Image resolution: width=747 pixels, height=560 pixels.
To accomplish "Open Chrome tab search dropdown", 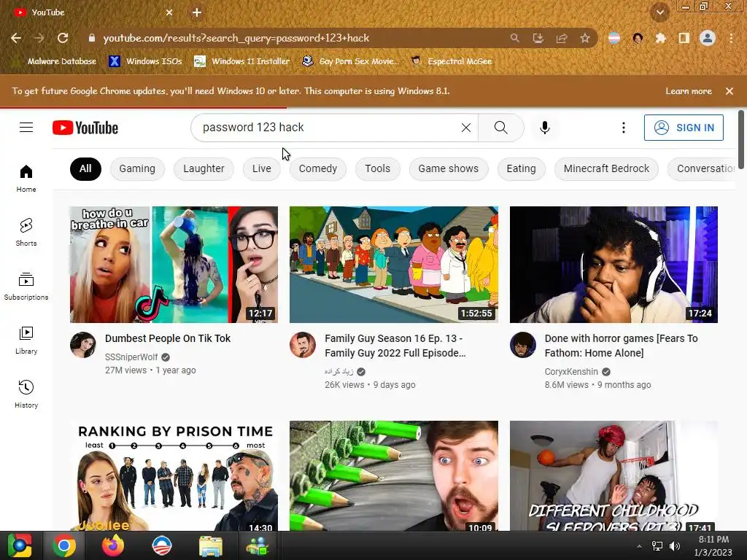I will coord(660,12).
